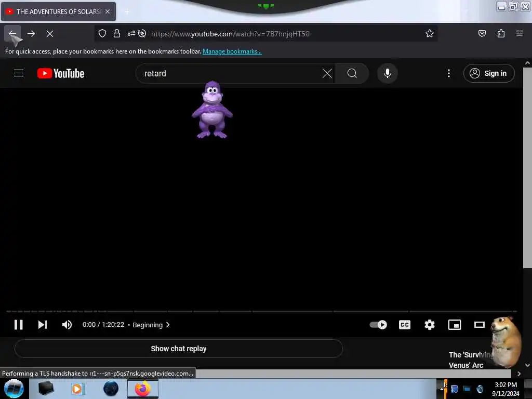The height and width of the screenshot is (399, 532).
Task: Open the black box taskbar app
Action: click(46, 389)
